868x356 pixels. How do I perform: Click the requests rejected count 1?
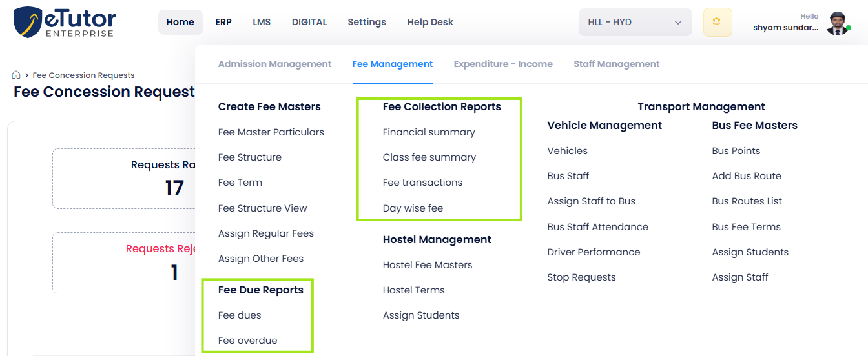point(174,272)
